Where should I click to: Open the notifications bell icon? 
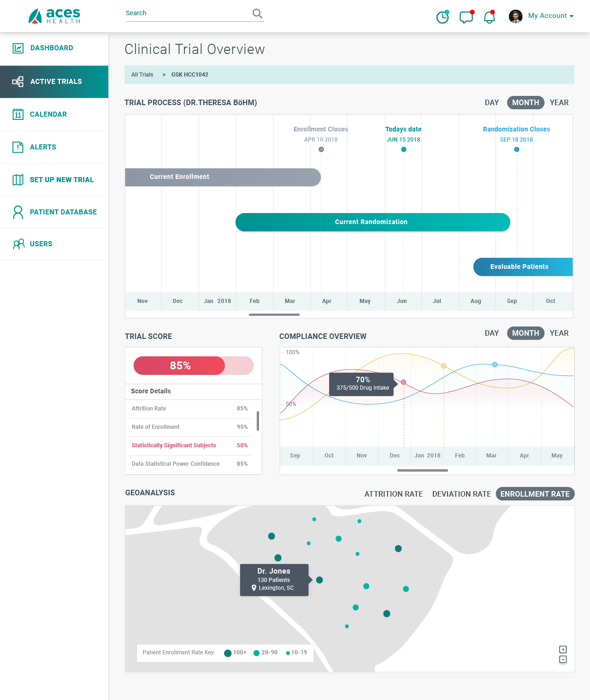tap(489, 17)
